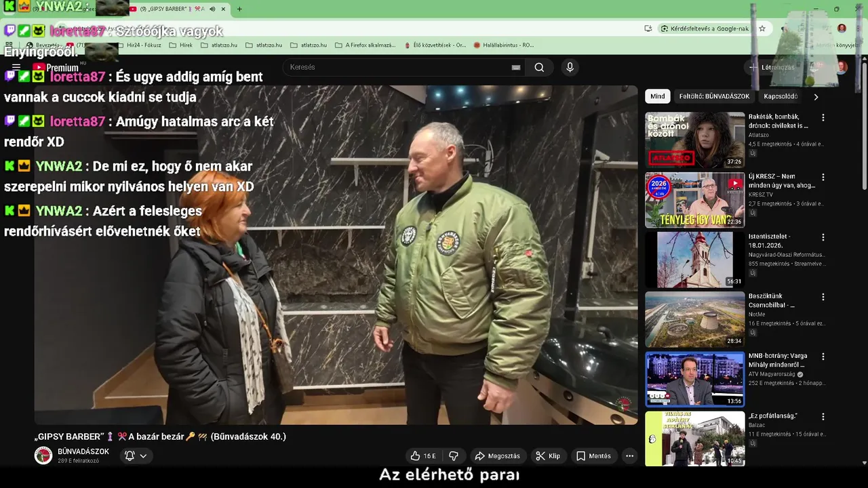Open Új KRESZ video thumbnail
The height and width of the screenshot is (488, 868).
(694, 200)
